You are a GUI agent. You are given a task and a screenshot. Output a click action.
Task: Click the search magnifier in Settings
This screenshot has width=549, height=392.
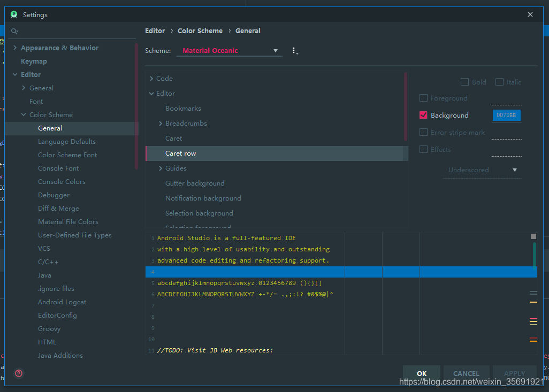14,31
